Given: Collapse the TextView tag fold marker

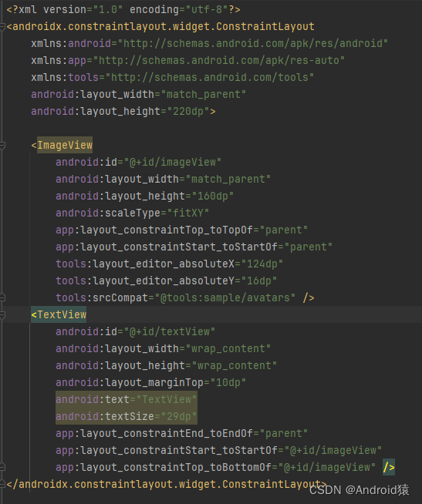Looking at the screenshot, I should click(2, 315).
